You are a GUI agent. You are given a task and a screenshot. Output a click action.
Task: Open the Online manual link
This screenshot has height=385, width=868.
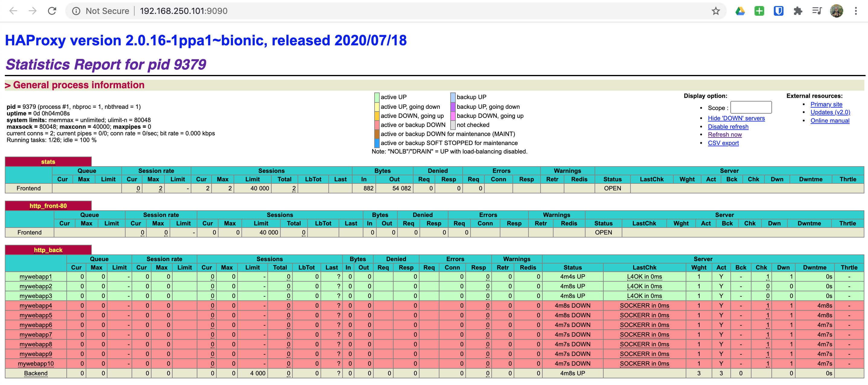coord(830,121)
